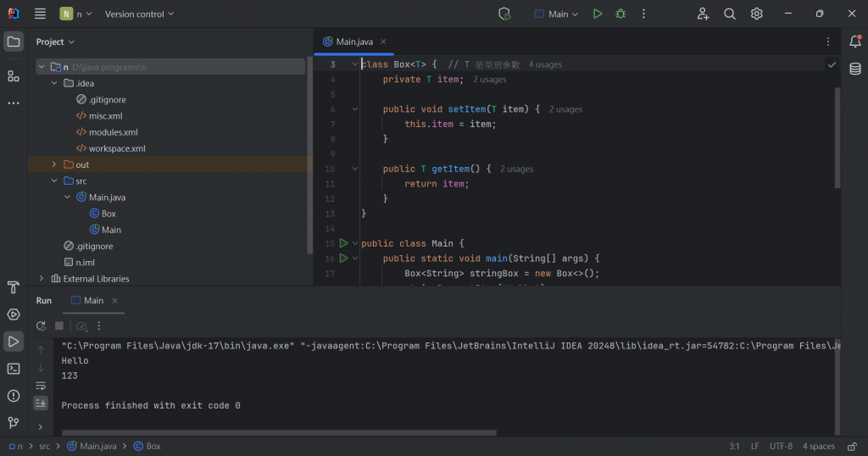Collapse the src folder
This screenshot has height=456, width=868.
[x=54, y=181]
